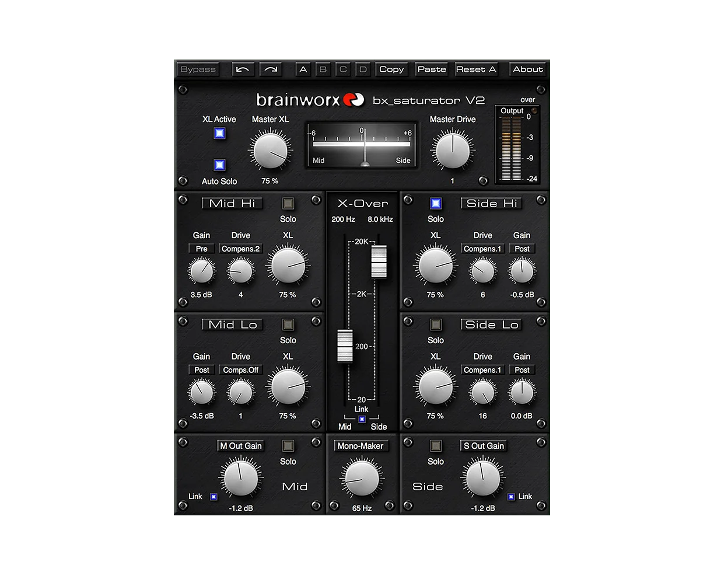This screenshot has width=728, height=572.
Task: Click the Side Hi Drive knob
Action: coord(483,271)
